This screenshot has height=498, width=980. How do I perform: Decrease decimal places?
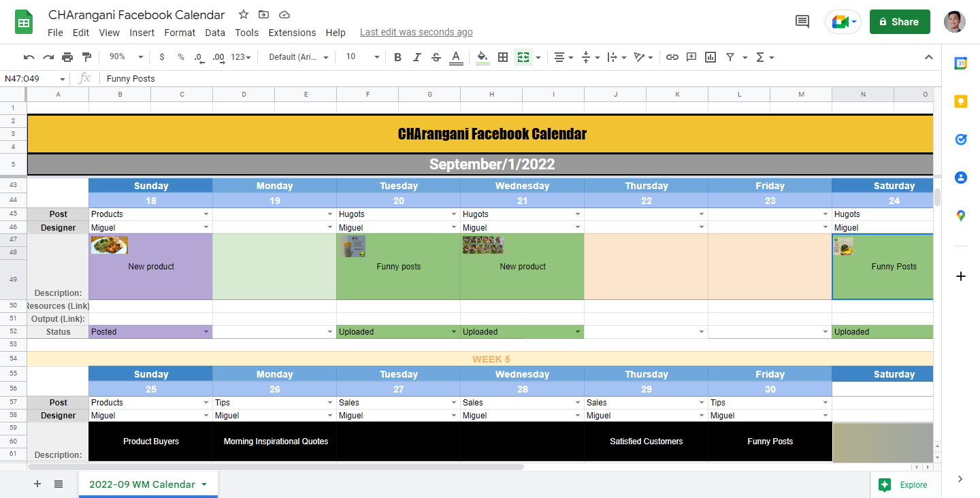[199, 57]
